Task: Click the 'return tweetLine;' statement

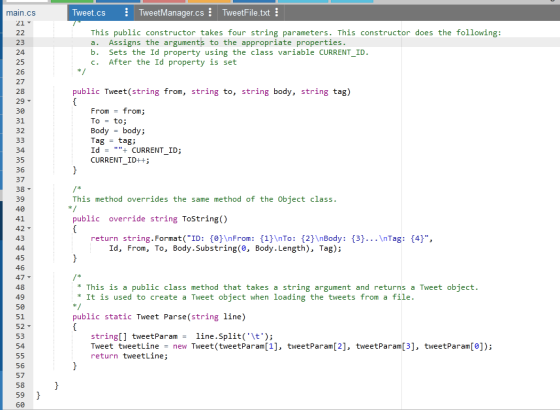Action: pyautogui.click(x=129, y=356)
